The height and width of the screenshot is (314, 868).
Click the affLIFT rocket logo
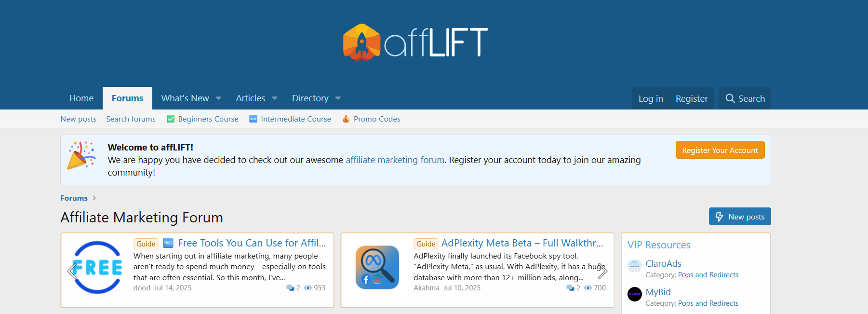362,42
